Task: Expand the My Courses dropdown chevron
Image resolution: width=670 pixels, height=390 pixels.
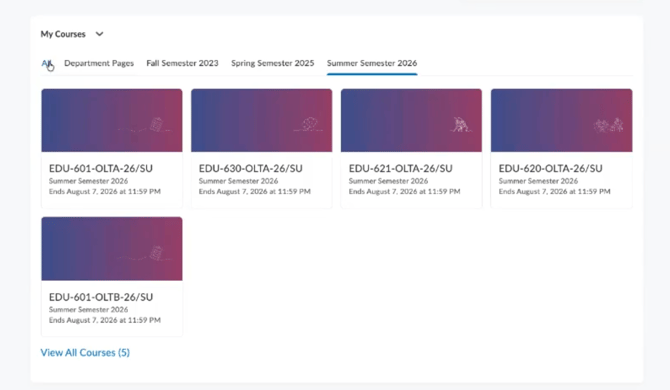Action: pyautogui.click(x=99, y=34)
